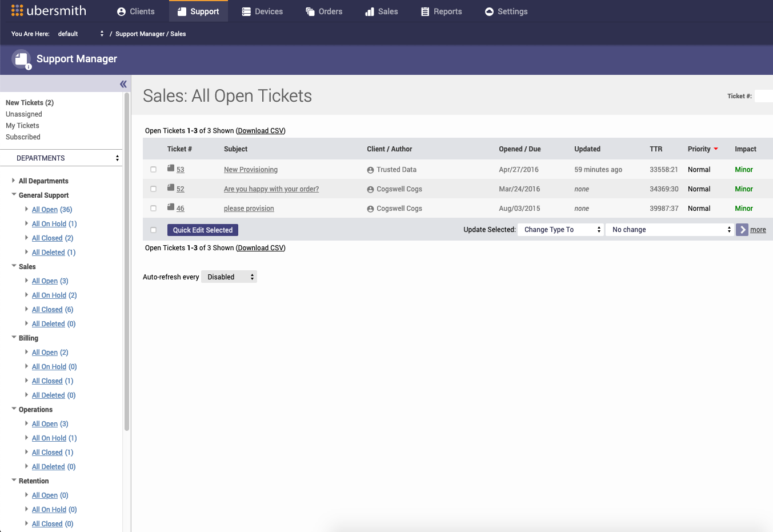Open Reports using its navigation icon
This screenshot has height=532, width=773.
(x=424, y=11)
